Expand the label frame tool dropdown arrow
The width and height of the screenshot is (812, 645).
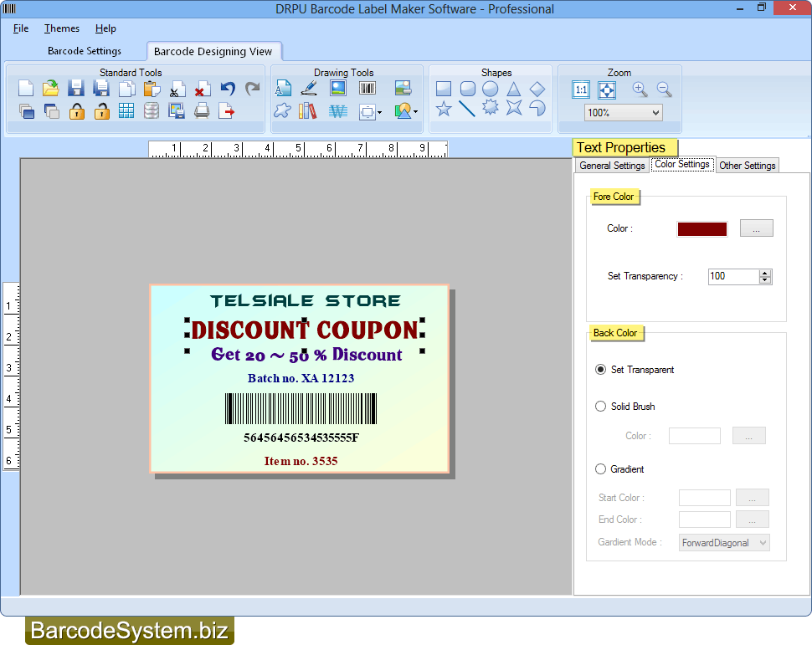tap(379, 112)
